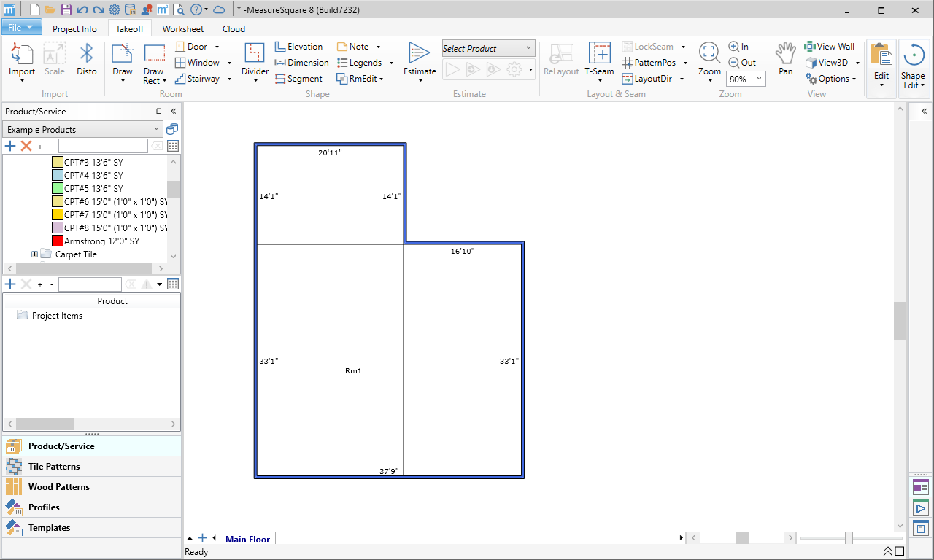Click the Zoom In button
The width and height of the screenshot is (934, 560).
click(x=738, y=47)
